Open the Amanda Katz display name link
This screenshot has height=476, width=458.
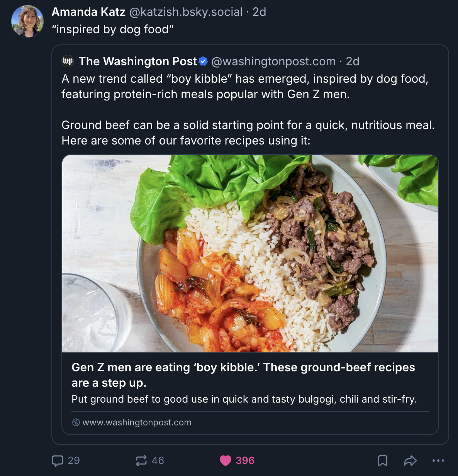pyautogui.click(x=88, y=12)
